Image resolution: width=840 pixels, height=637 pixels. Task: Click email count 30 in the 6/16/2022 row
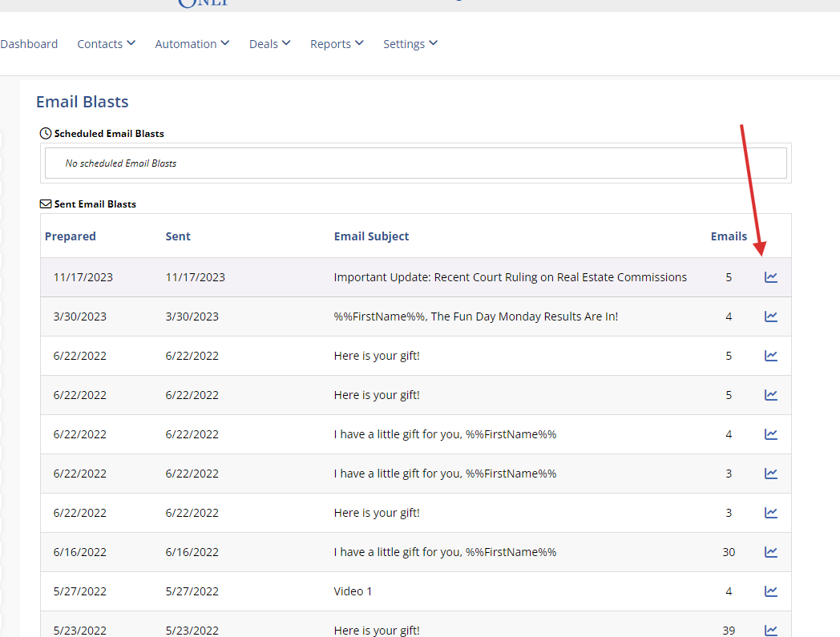click(x=729, y=552)
